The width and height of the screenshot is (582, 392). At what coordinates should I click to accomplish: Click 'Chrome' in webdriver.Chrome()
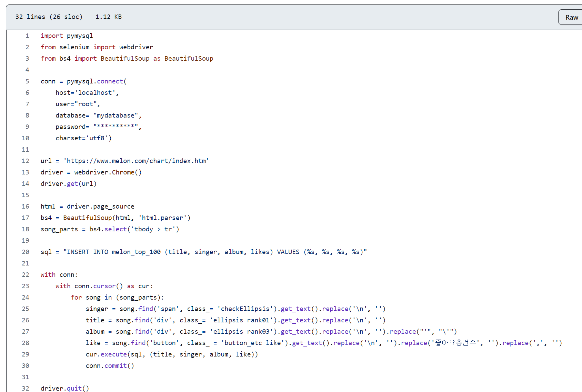pos(123,172)
